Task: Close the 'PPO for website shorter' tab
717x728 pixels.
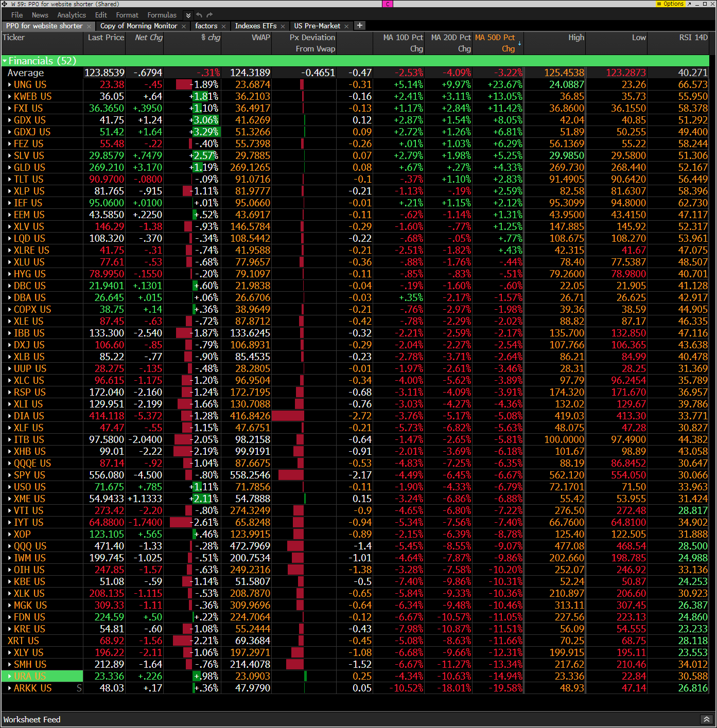Action: coord(89,26)
